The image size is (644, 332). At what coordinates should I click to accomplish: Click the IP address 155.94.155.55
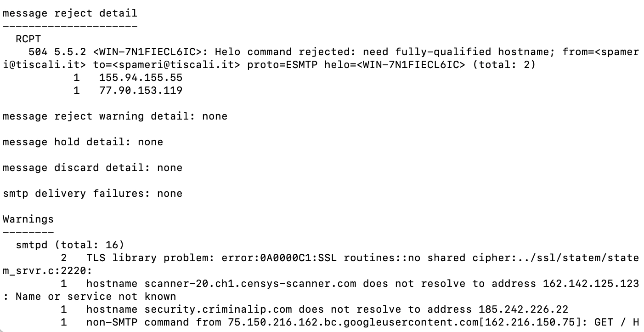tap(141, 78)
